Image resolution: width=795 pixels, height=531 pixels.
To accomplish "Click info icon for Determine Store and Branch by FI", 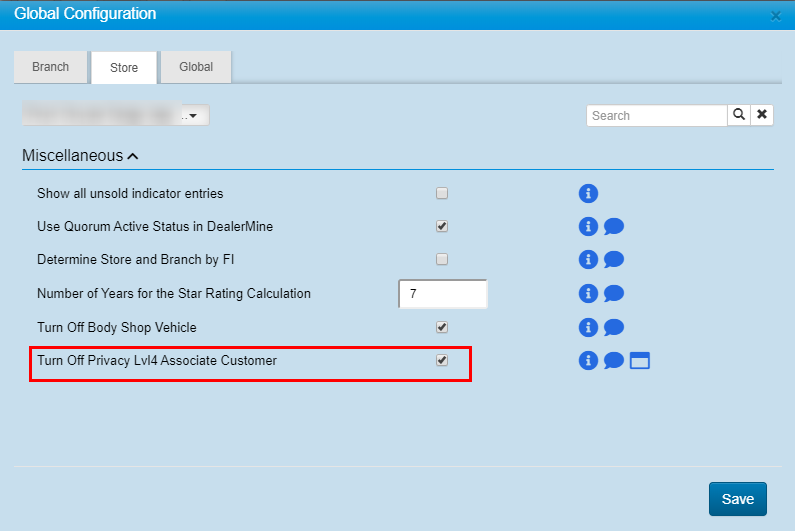I will 588,260.
